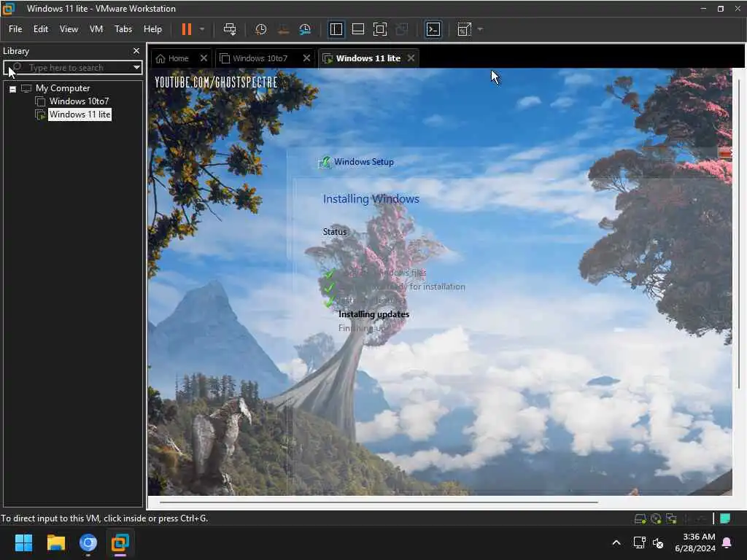Take a snapshot of this virtual machine
Viewport: 747px width, 560px height.
(x=260, y=29)
